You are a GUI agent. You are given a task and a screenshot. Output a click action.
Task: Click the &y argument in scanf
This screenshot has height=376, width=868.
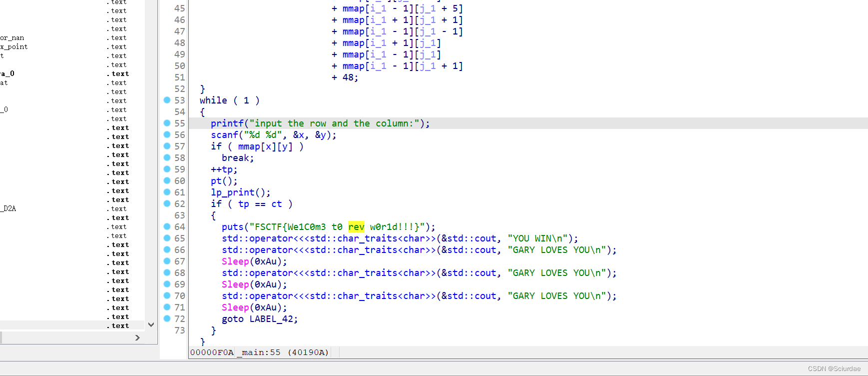[321, 135]
